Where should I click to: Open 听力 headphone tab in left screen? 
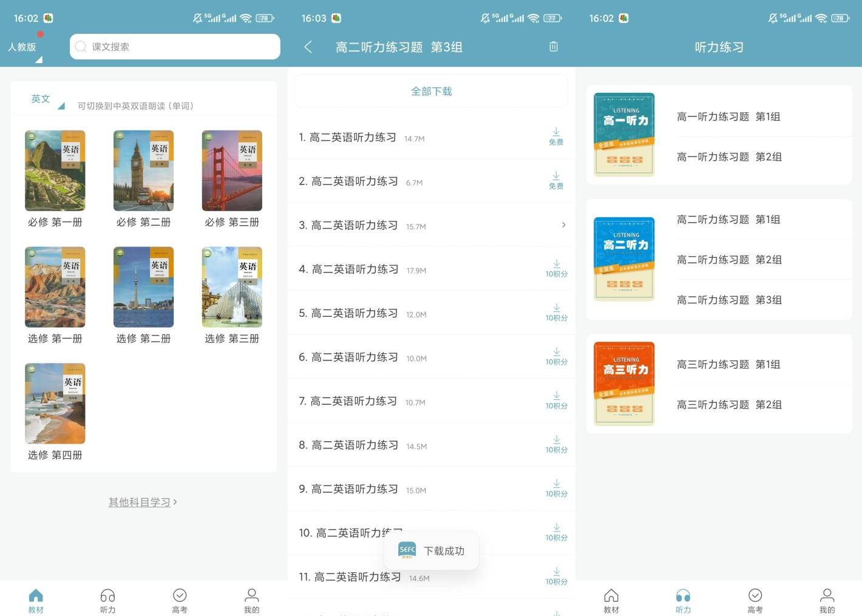pos(107,600)
